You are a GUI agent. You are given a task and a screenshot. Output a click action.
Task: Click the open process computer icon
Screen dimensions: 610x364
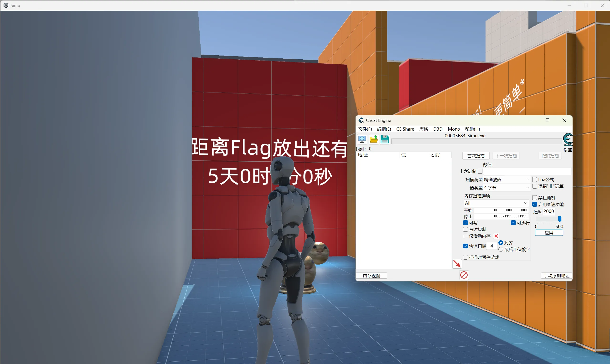click(362, 139)
